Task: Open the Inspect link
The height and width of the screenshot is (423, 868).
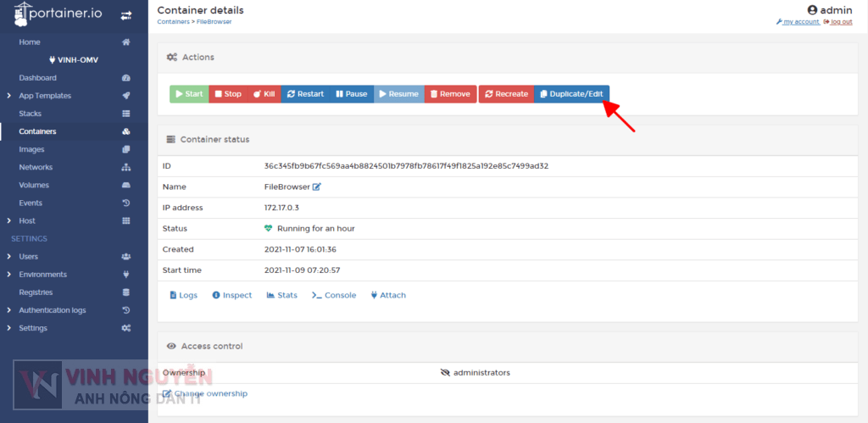Action: [x=232, y=296]
